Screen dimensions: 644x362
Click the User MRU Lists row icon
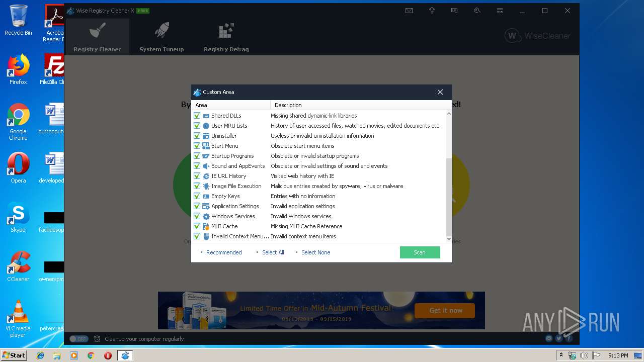coord(206,126)
